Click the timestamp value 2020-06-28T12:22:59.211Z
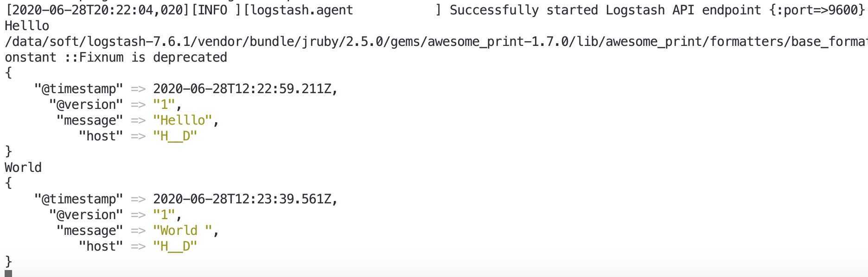The width and height of the screenshot is (868, 277). pyautogui.click(x=243, y=88)
